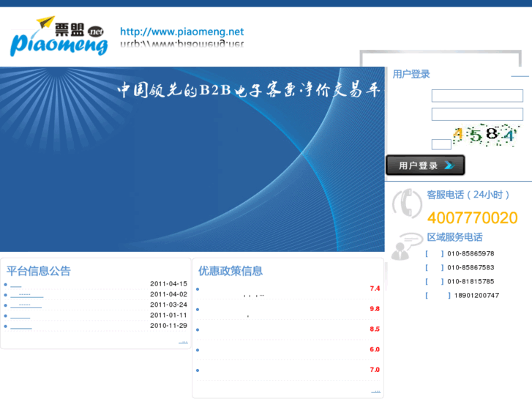Viewport: 532px width, 399px height.
Task: Select phone number 010-81815785
Action: point(471,282)
